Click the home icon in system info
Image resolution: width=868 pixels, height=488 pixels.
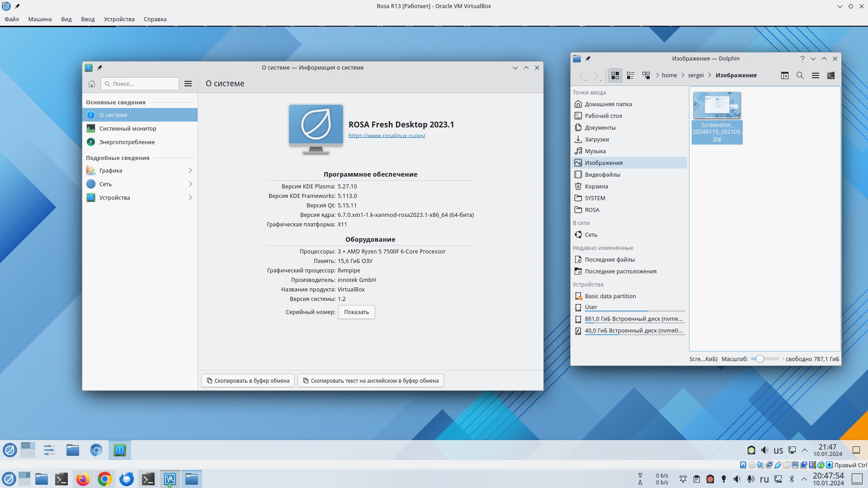[92, 84]
